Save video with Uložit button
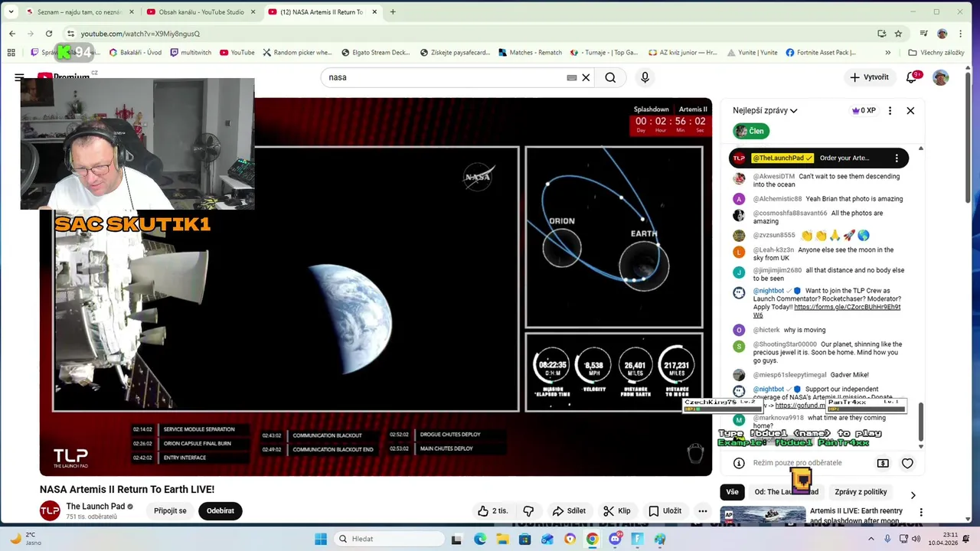This screenshot has width=980, height=551. coord(665,510)
